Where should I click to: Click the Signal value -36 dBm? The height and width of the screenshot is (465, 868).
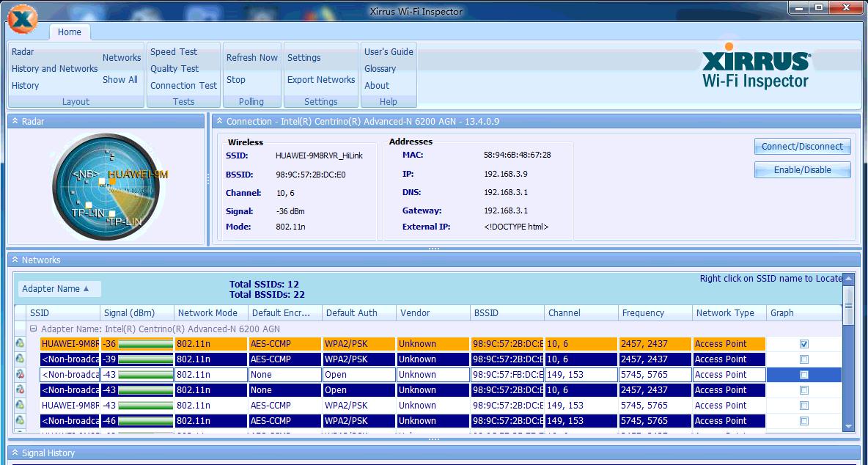pos(290,211)
